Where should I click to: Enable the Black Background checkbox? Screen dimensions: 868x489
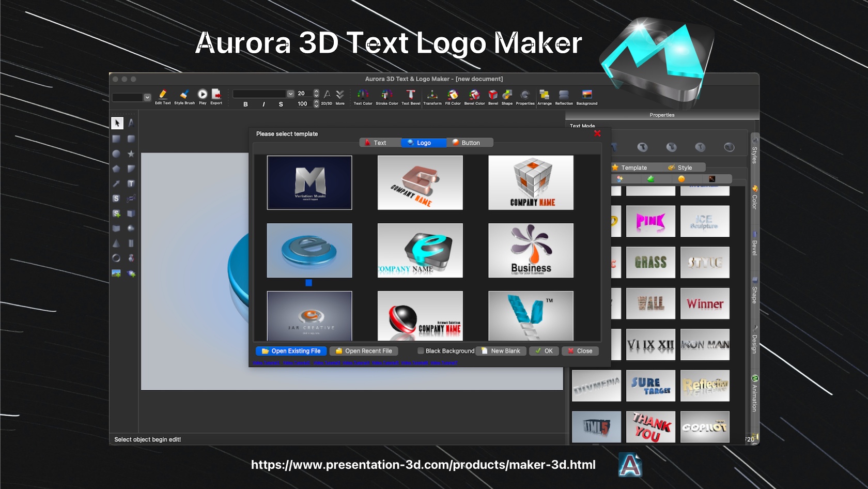click(421, 351)
